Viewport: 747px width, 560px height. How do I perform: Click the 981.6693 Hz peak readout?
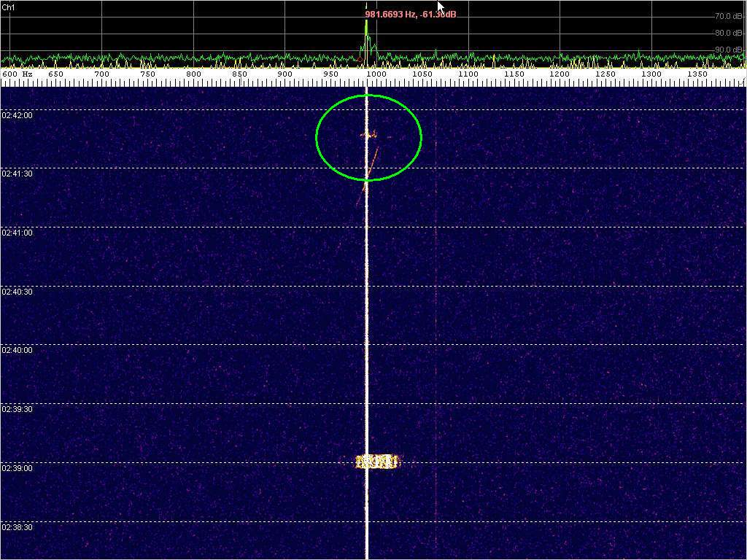(x=410, y=14)
